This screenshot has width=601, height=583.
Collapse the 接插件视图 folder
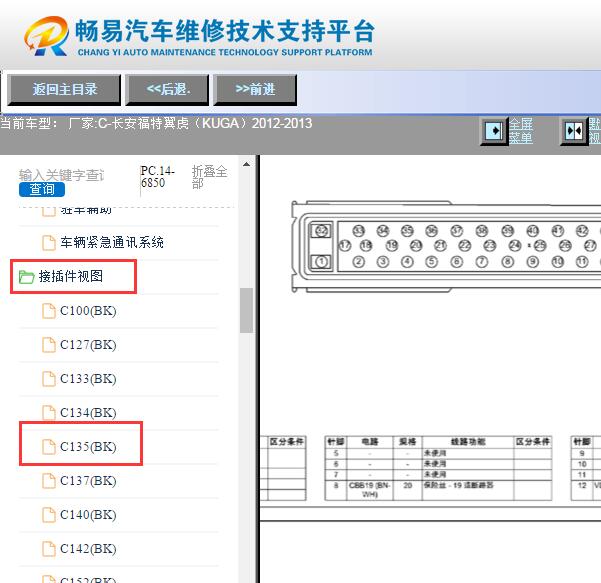tap(71, 276)
